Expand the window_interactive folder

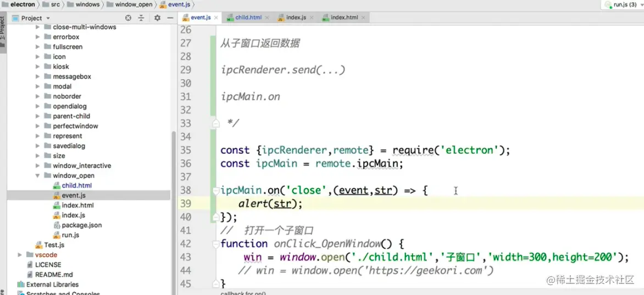click(38, 166)
